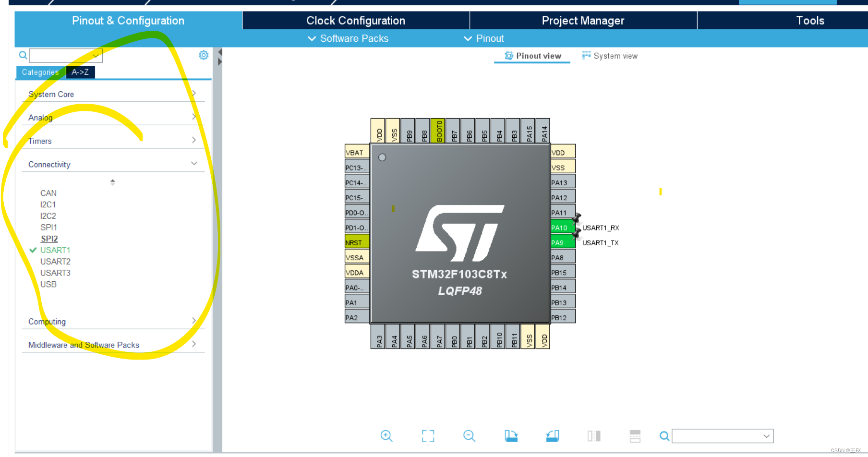This screenshot has height=457, width=868.
Task: Click the VSSA pin
Action: 357,256
